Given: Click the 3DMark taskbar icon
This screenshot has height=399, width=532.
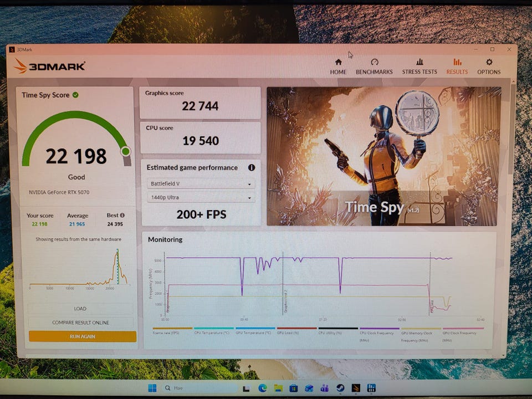Looking at the screenshot, I should [x=356, y=388].
